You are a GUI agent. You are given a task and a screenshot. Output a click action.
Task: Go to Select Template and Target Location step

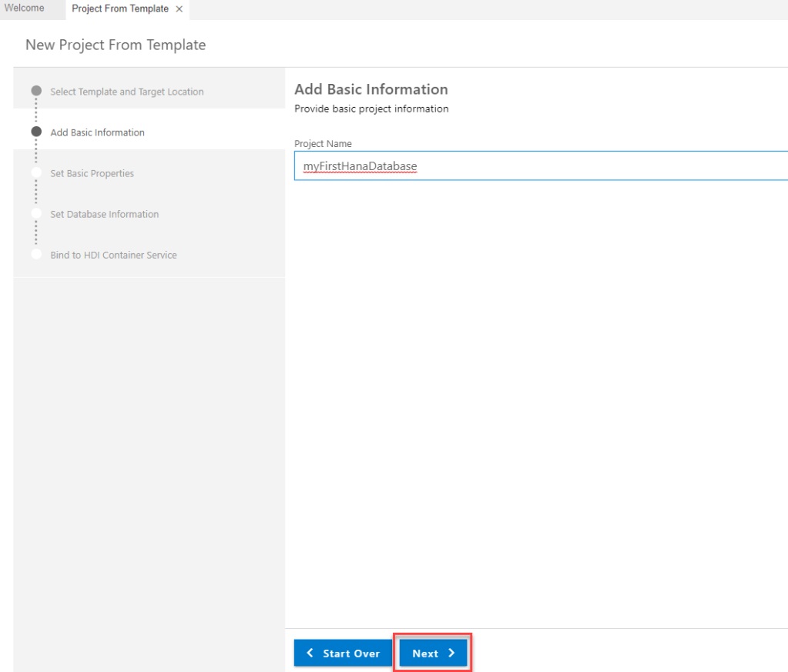pyautogui.click(x=127, y=92)
